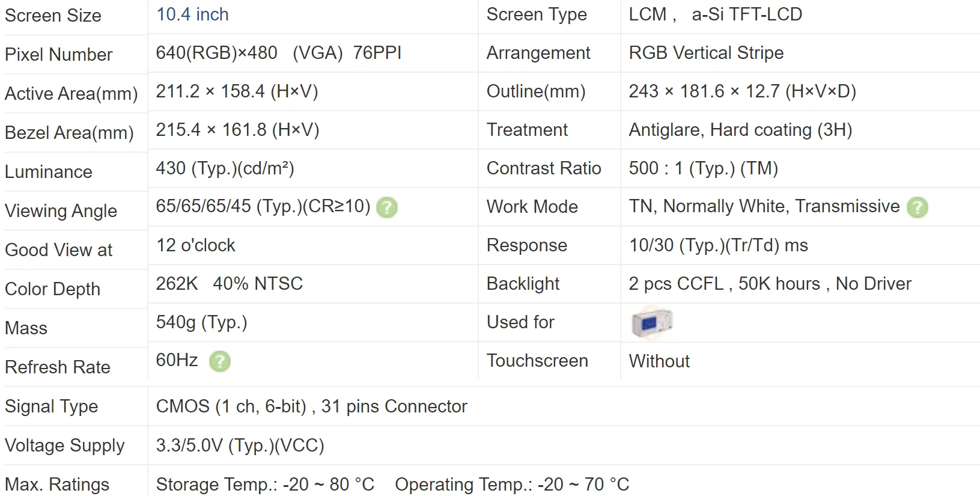Select the LCM, a-Si TFT-LCD screen type text
Screen dimensions: 980x496
point(715,14)
